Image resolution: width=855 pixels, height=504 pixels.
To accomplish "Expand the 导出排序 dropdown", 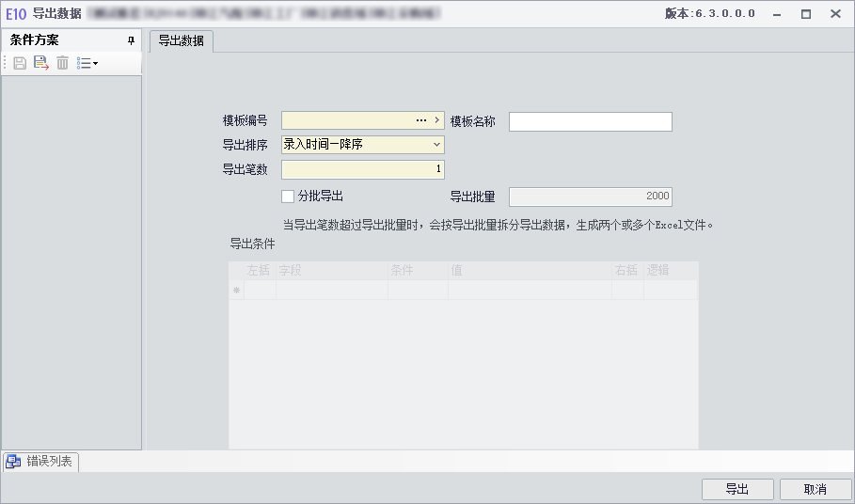I will point(436,145).
